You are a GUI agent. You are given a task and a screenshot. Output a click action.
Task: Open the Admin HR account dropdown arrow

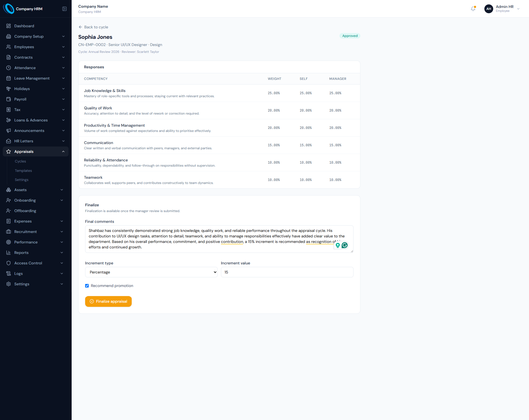click(x=518, y=9)
